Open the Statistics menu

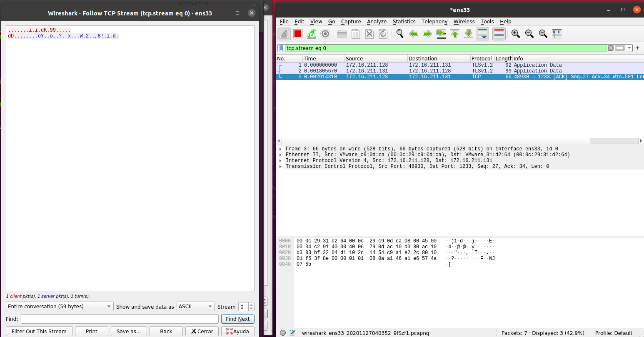click(x=404, y=22)
